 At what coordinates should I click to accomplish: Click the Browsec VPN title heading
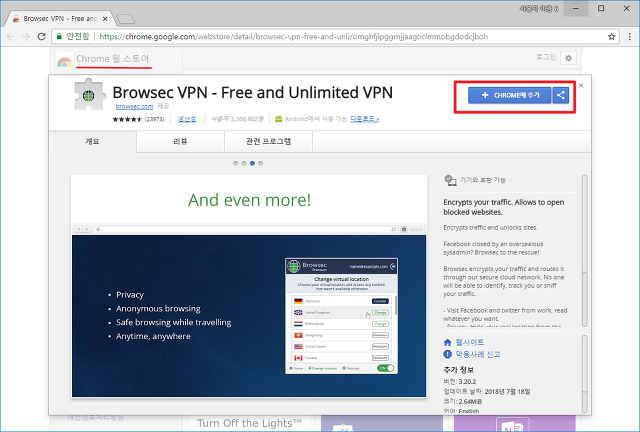pos(253,93)
